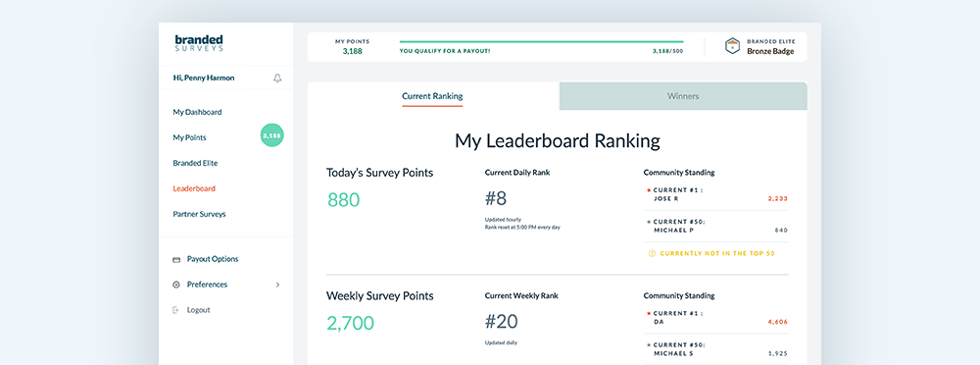The width and height of the screenshot is (980, 365).
Task: Click the weekly points value 2,700
Action: pyautogui.click(x=351, y=323)
